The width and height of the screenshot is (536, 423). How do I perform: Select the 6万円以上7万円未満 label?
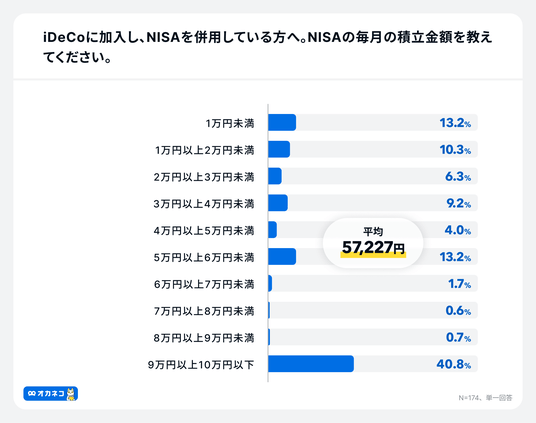click(204, 284)
